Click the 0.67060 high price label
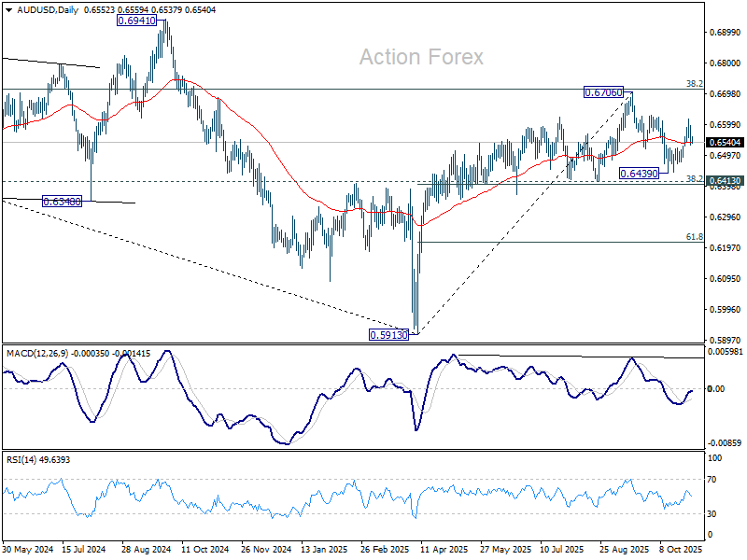Screen dimensions: 747x560 [604, 92]
